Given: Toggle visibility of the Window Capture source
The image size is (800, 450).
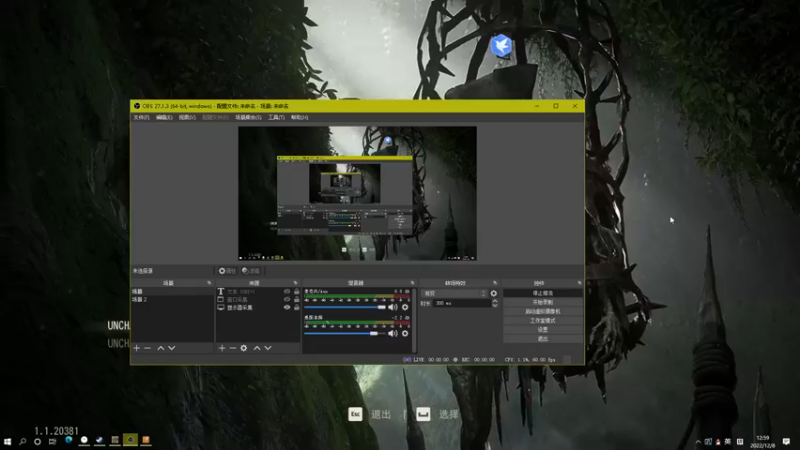Looking at the screenshot, I should [x=287, y=299].
